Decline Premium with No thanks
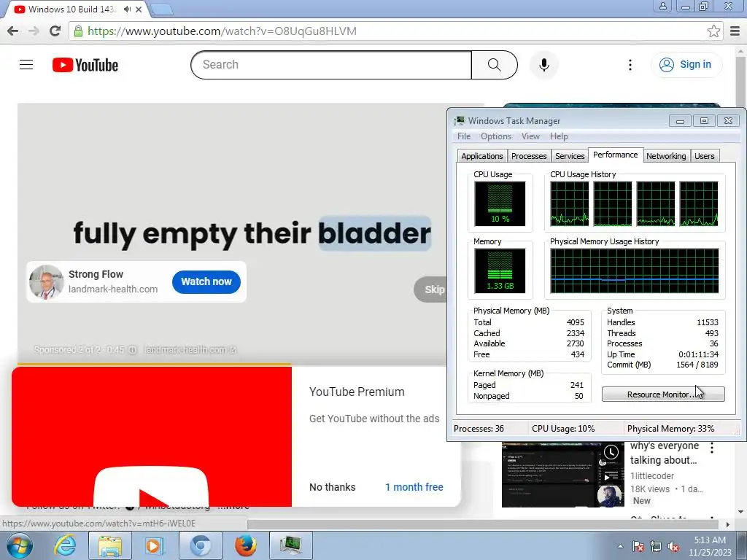This screenshot has height=560, width=747. [x=332, y=487]
